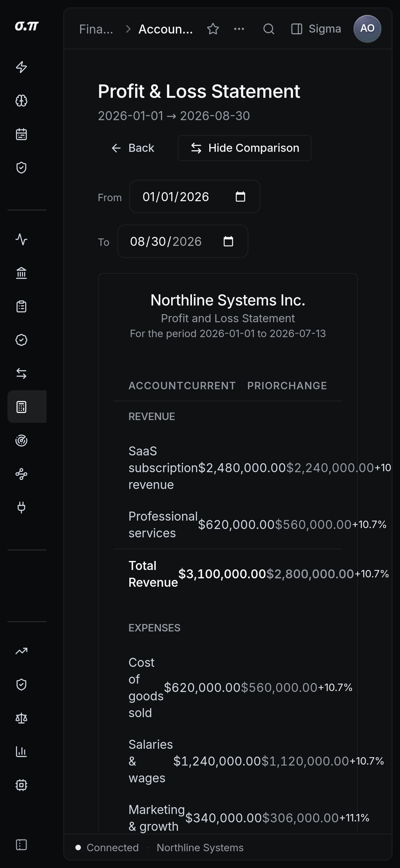This screenshot has height=868, width=400.
Task: Open the Sigma panel button
Action: coord(316,29)
